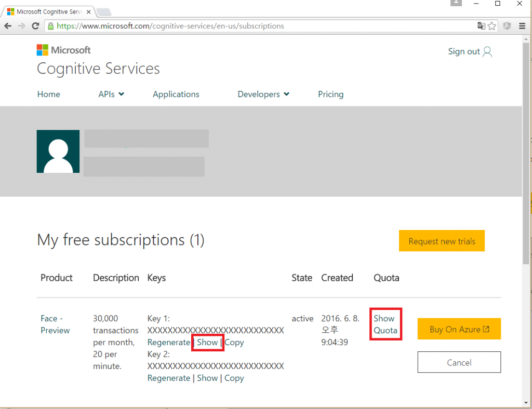
Task: Click the translate page icon in address bar
Action: pos(481,26)
